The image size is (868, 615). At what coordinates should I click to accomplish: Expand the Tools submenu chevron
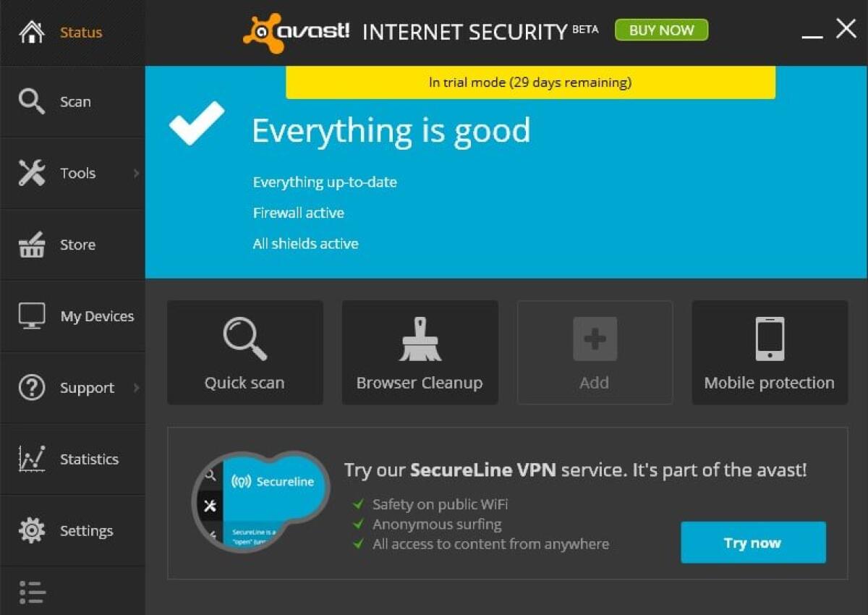(137, 173)
